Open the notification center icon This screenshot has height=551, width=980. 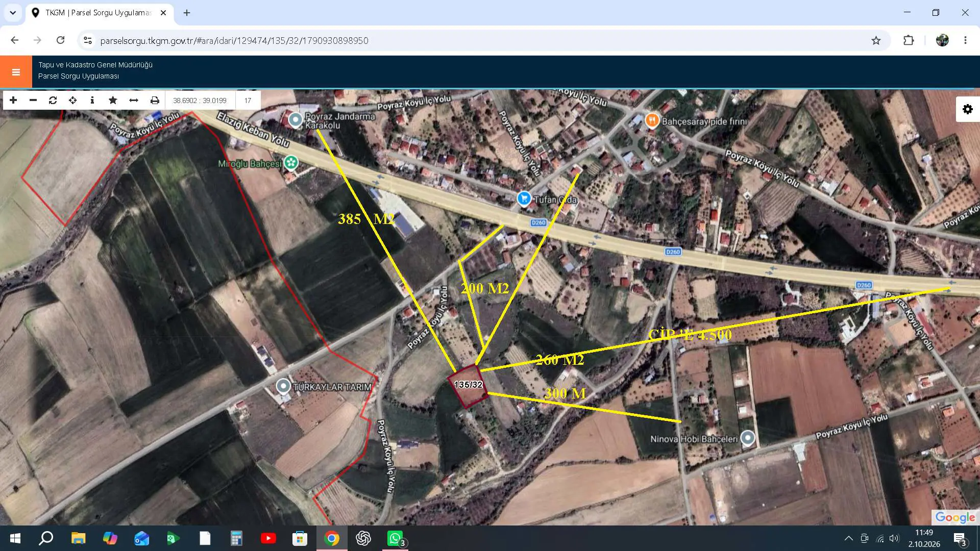pos(960,538)
